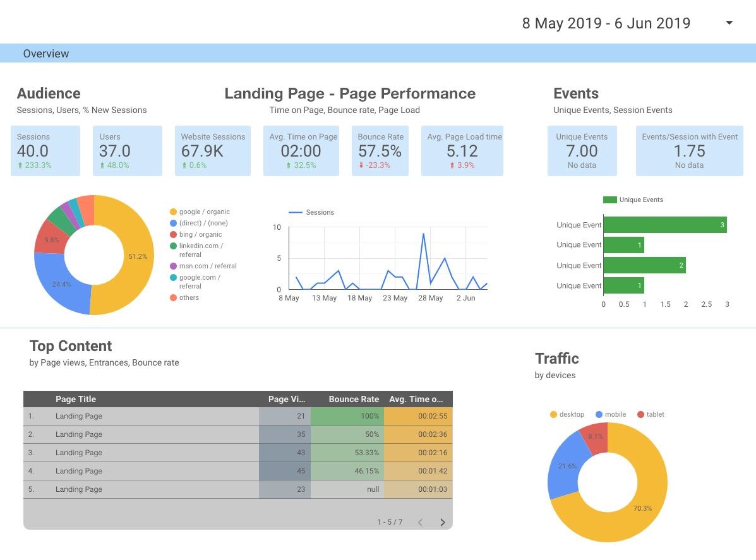Click the bing / organic legend marker
Viewport: 756px width, 560px height.
[173, 235]
